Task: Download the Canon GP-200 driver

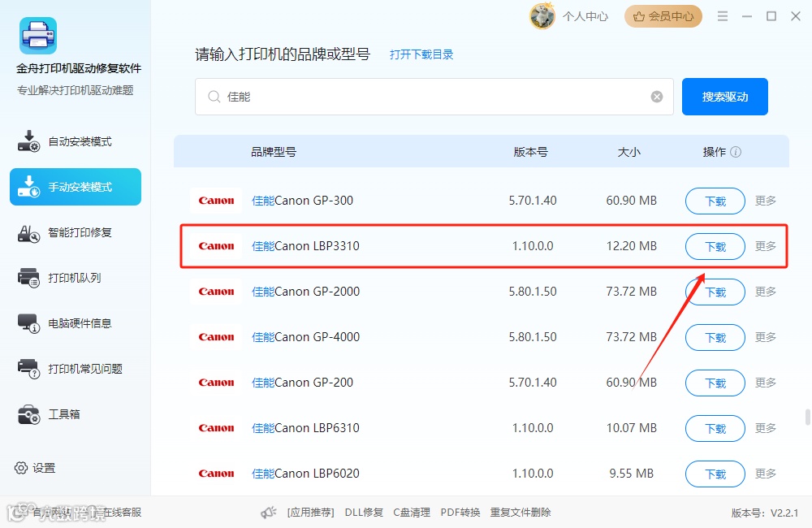Action: click(715, 383)
